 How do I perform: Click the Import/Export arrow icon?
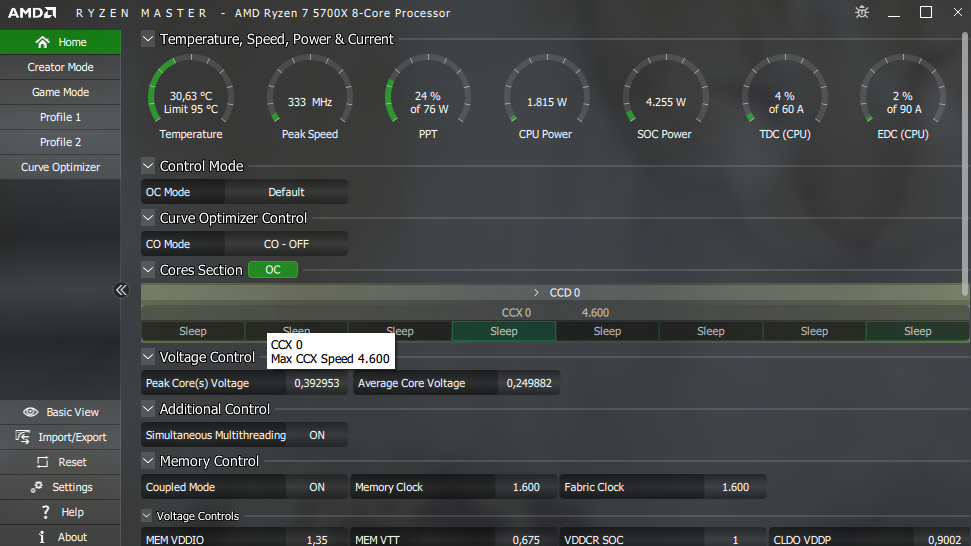tap(23, 437)
